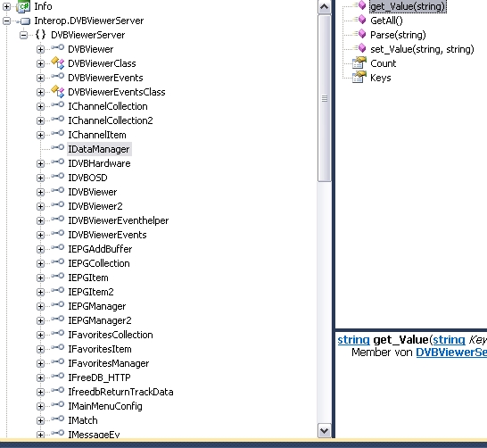Expand the IChannelCollection node
Screen dimensions: 487x448
40,106
